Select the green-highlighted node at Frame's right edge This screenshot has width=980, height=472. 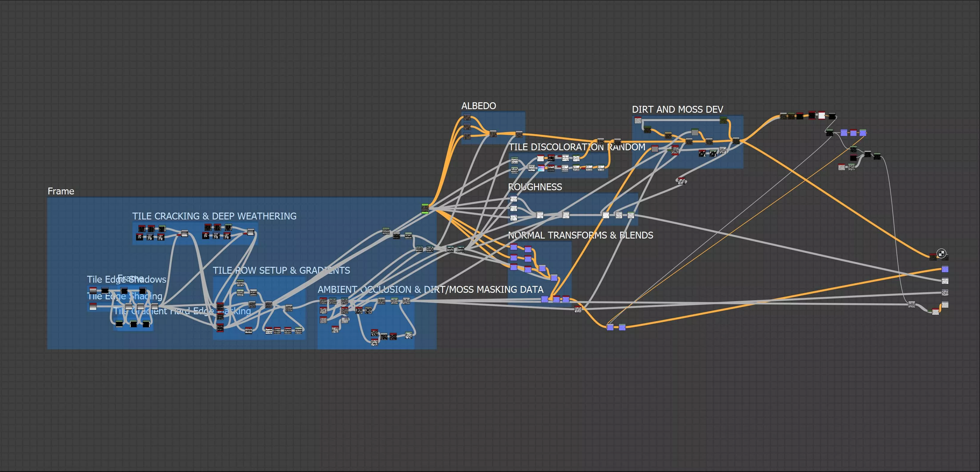[425, 208]
